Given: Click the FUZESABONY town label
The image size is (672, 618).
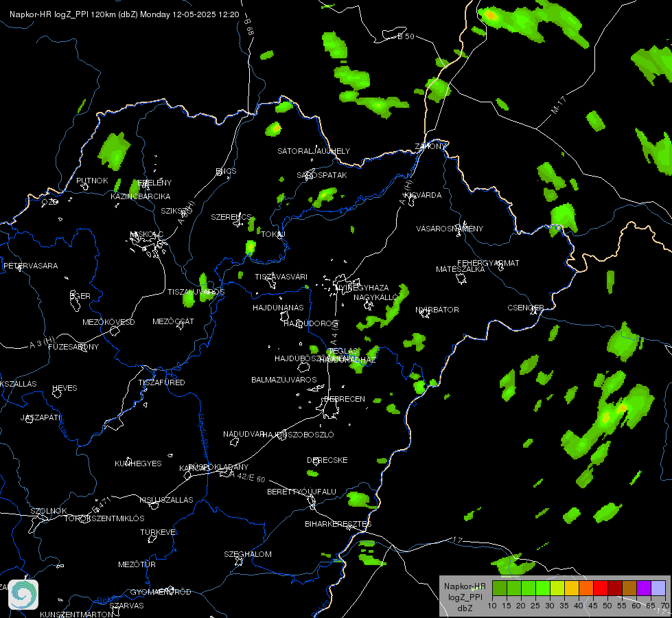Looking at the screenshot, I should (73, 347).
